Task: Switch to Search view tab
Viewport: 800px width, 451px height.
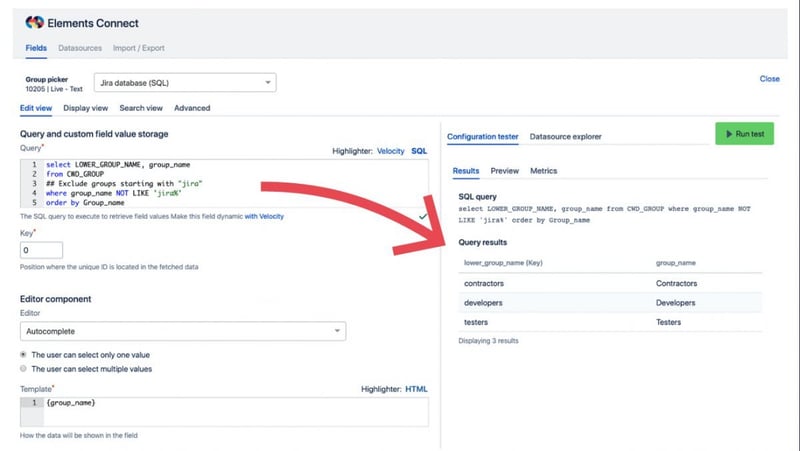Action: click(x=141, y=108)
